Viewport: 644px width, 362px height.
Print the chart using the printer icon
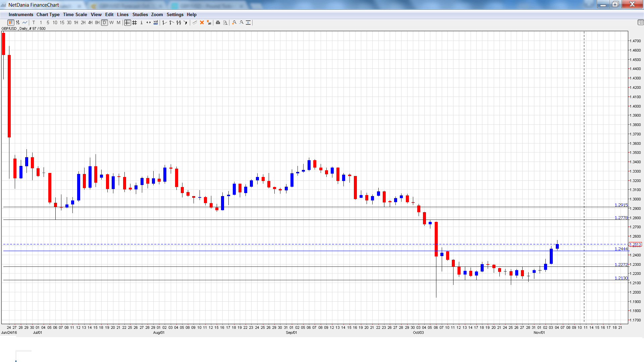(x=218, y=22)
